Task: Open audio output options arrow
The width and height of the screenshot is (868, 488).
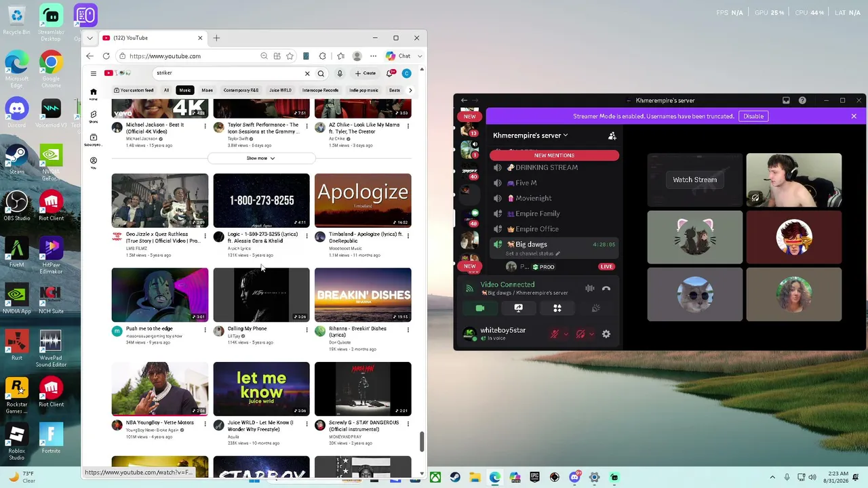Action: (x=591, y=334)
